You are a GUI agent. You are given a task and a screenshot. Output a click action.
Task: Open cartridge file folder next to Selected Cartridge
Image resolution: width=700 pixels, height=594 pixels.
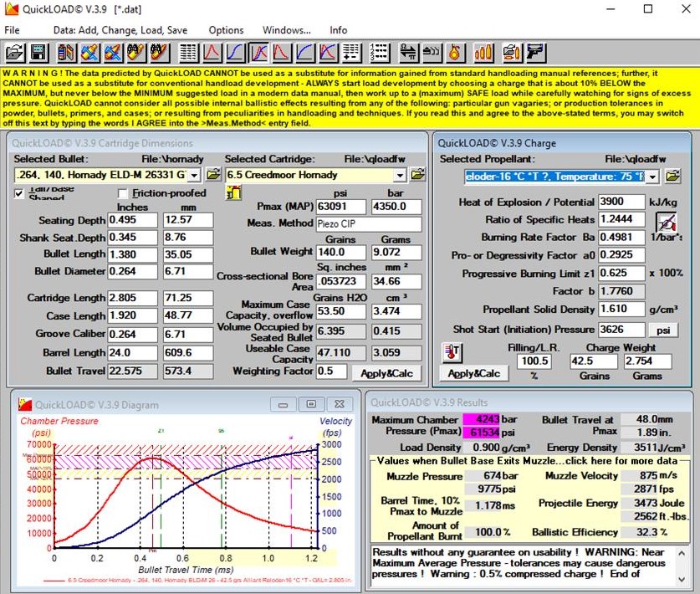click(418, 175)
